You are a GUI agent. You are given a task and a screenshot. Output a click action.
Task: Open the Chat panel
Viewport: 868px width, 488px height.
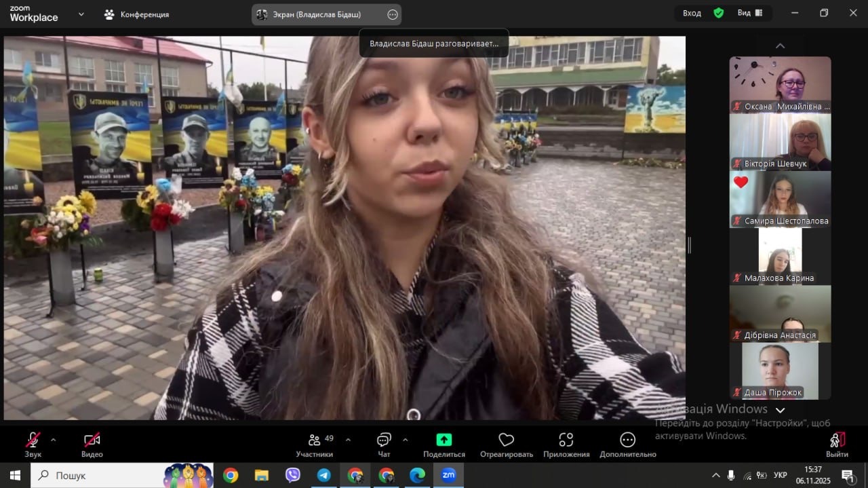click(x=384, y=440)
